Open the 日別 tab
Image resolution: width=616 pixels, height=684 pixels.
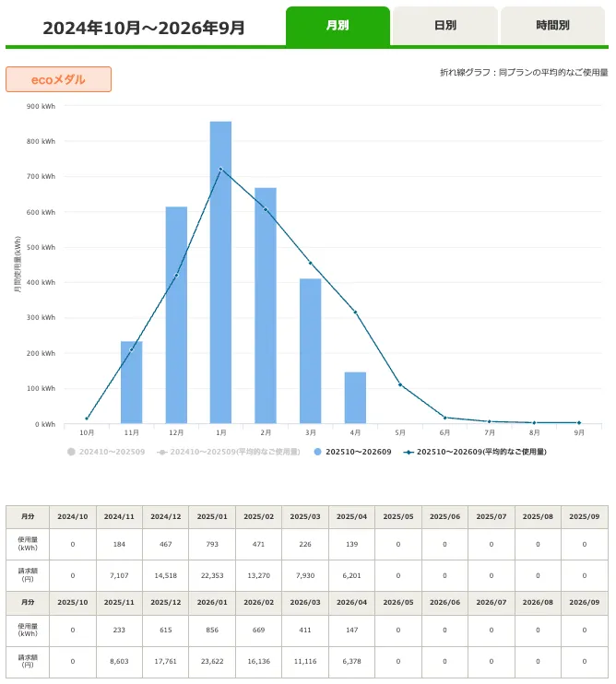tap(445, 25)
